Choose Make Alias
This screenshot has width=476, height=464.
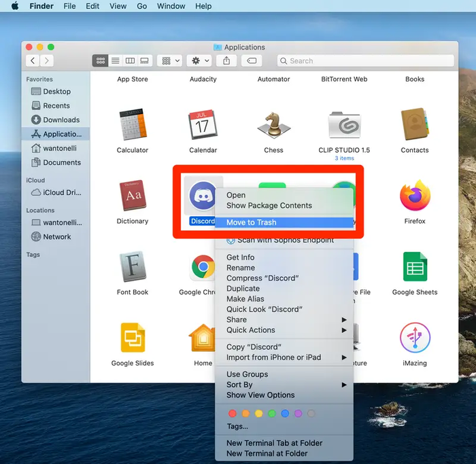(x=284, y=299)
